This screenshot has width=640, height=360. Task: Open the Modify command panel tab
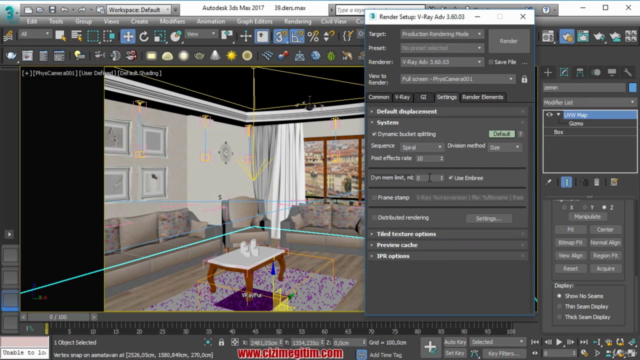coord(564,73)
